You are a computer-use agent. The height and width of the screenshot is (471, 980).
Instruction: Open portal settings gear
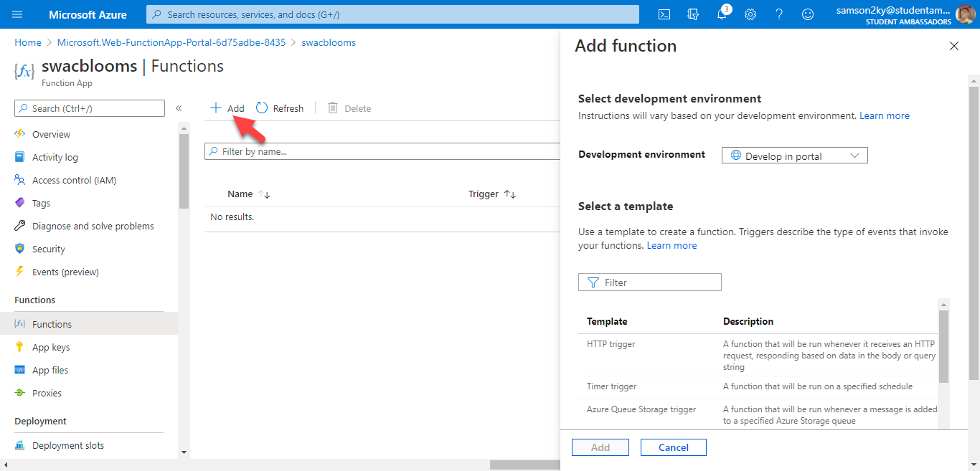[x=750, y=14]
